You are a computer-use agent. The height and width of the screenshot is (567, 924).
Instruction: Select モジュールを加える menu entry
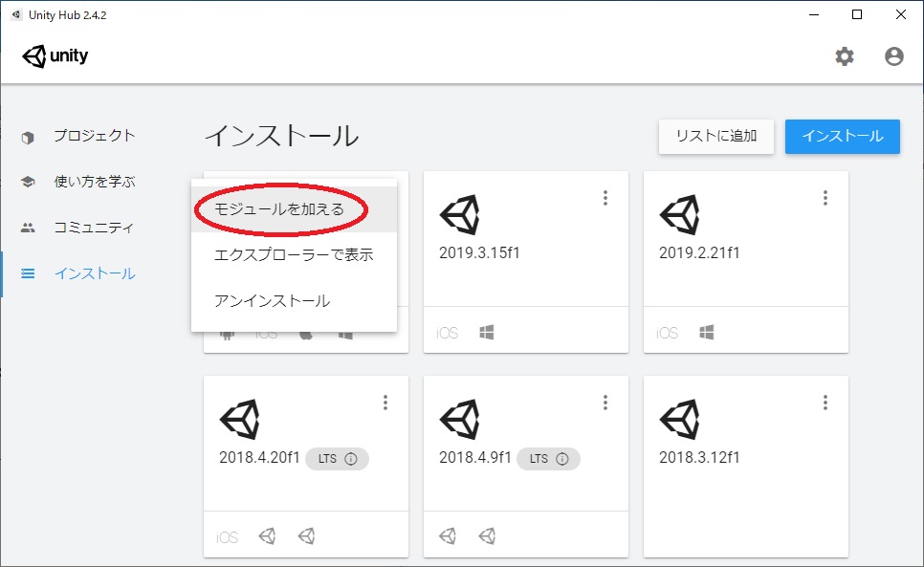click(294, 209)
